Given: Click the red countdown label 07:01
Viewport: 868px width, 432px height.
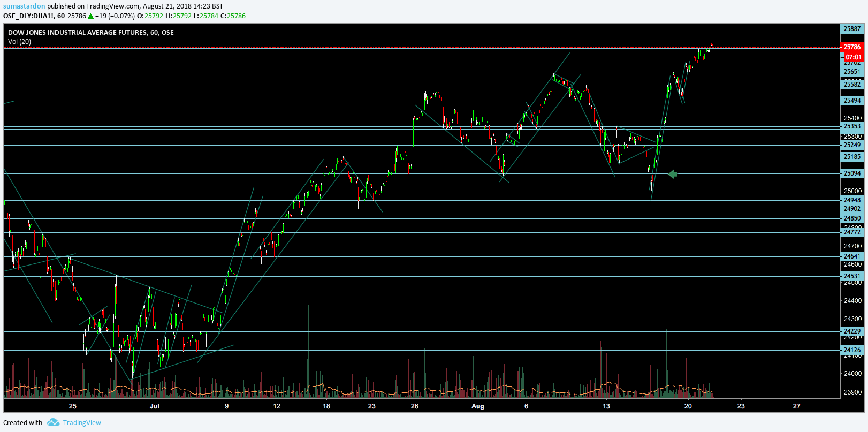Looking at the screenshot, I should coord(854,57).
